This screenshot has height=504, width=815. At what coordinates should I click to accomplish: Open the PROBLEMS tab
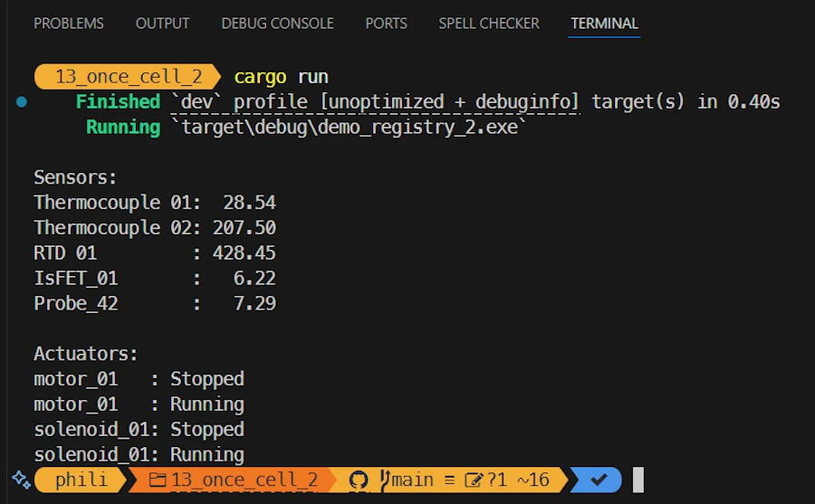click(69, 24)
